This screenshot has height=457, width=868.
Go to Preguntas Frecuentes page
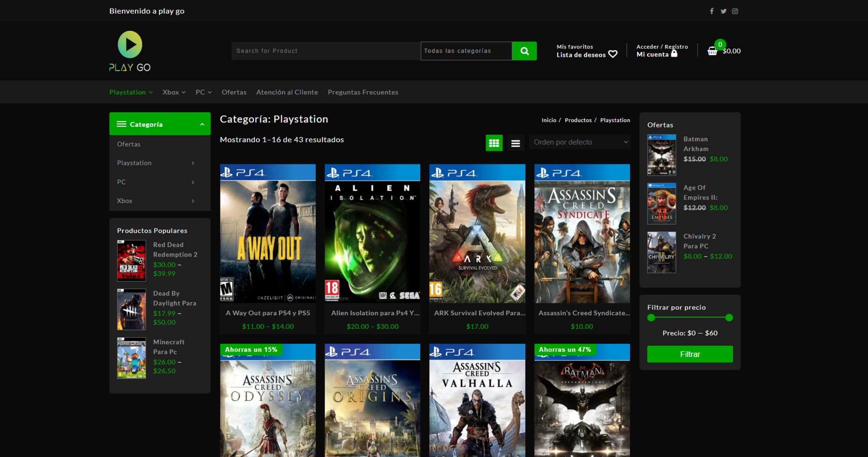click(x=363, y=92)
